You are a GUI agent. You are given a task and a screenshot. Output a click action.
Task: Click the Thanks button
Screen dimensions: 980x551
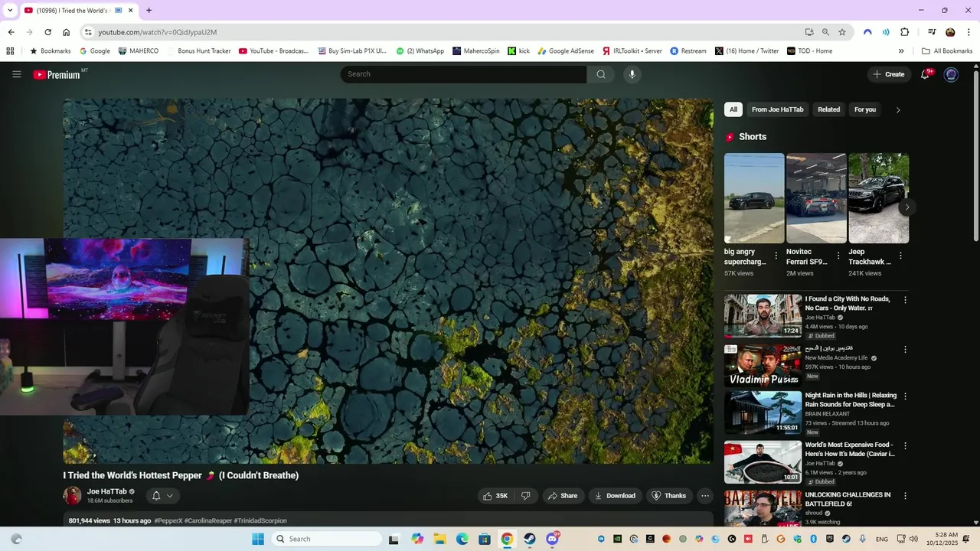669,496
